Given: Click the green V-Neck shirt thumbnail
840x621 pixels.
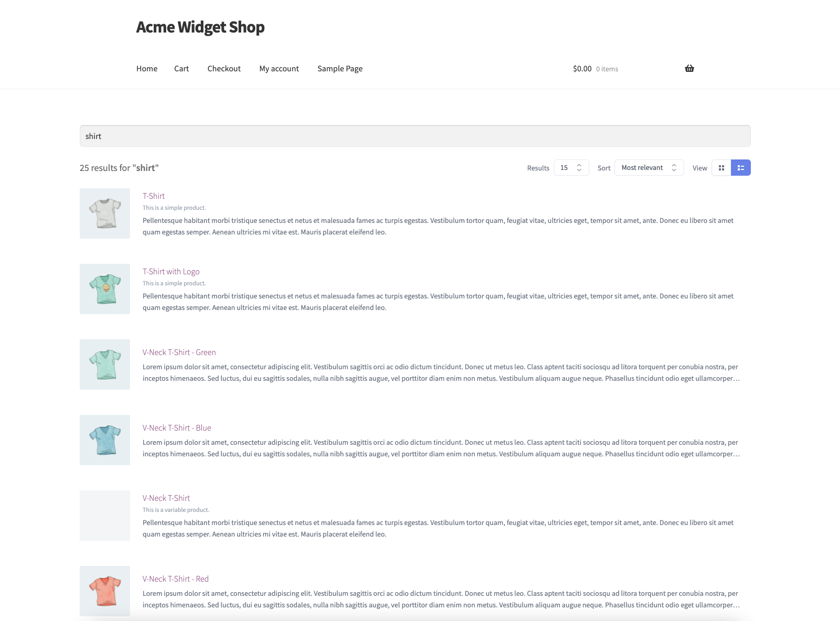Looking at the screenshot, I should [105, 365].
